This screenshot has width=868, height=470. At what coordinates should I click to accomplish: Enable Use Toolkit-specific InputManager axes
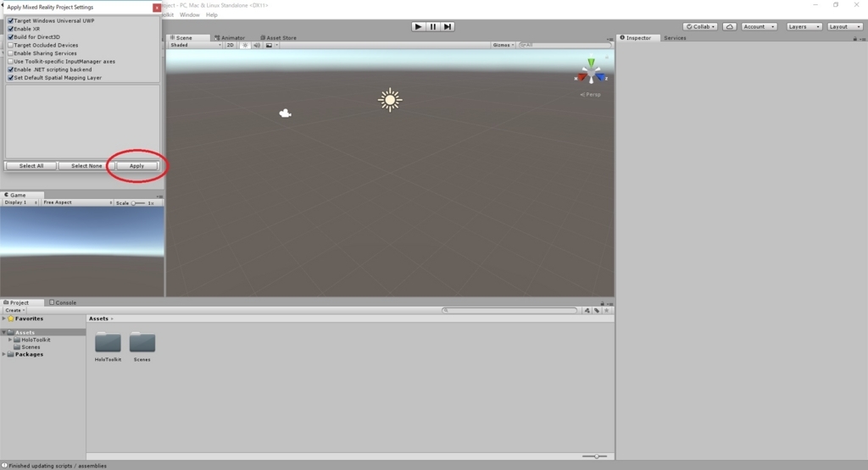[10, 61]
